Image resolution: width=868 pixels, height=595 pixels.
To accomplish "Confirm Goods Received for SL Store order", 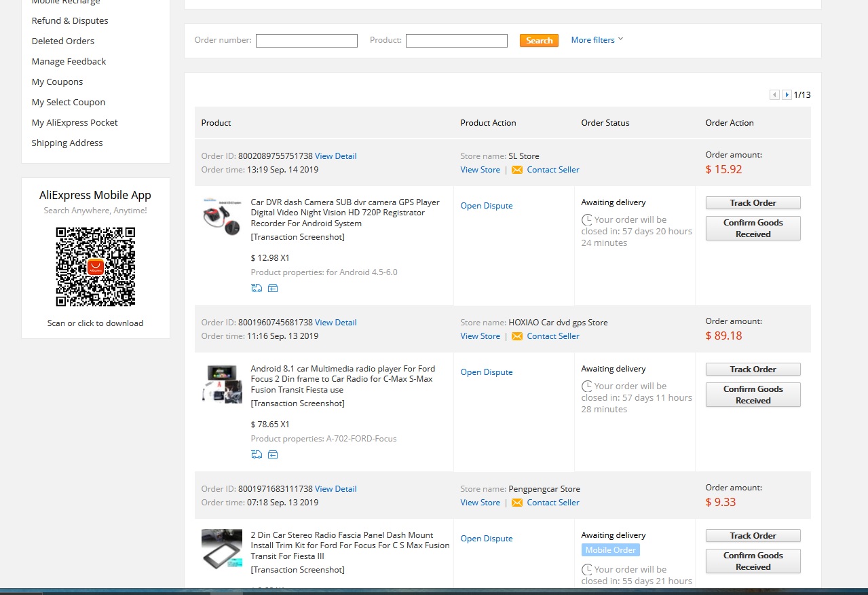I will [753, 228].
